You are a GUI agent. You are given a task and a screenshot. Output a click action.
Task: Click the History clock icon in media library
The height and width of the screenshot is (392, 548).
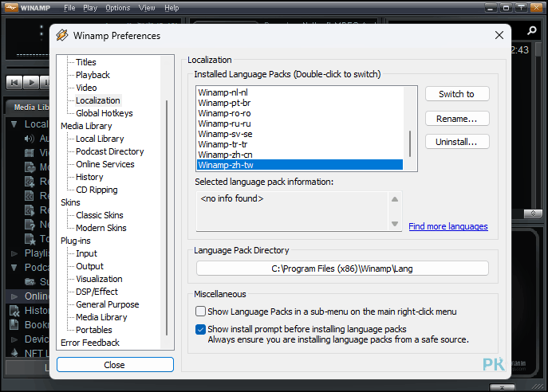click(14, 310)
